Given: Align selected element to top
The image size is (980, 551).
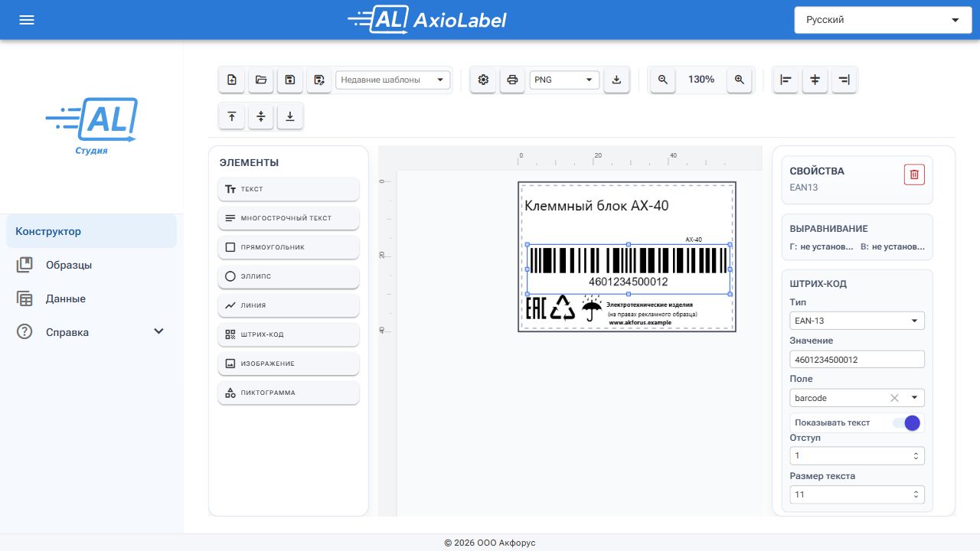Looking at the screenshot, I should [x=232, y=116].
